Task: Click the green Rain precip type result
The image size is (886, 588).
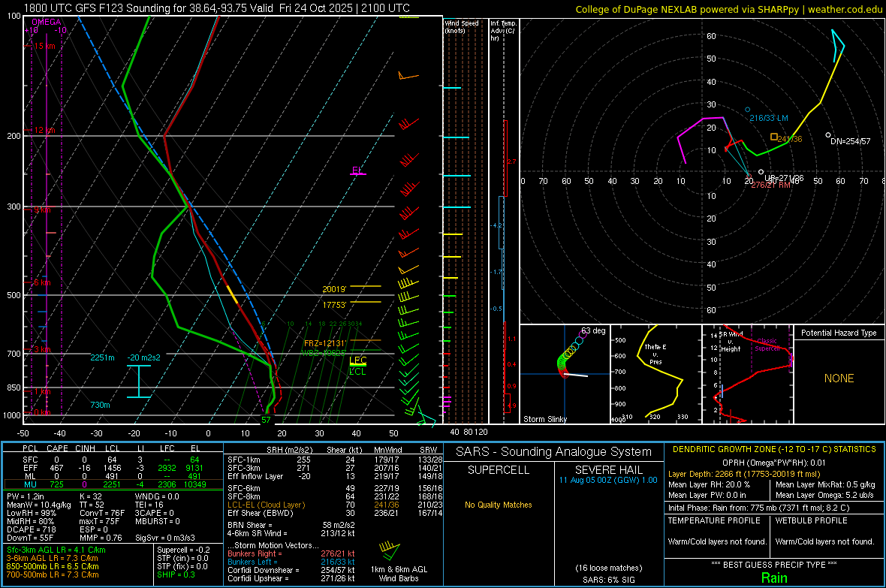Action: click(x=774, y=577)
